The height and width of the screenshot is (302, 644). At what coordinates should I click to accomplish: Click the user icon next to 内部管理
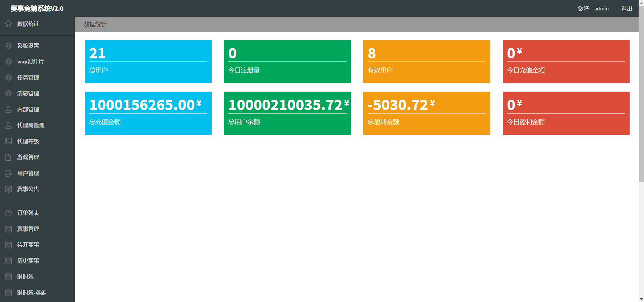pos(8,109)
